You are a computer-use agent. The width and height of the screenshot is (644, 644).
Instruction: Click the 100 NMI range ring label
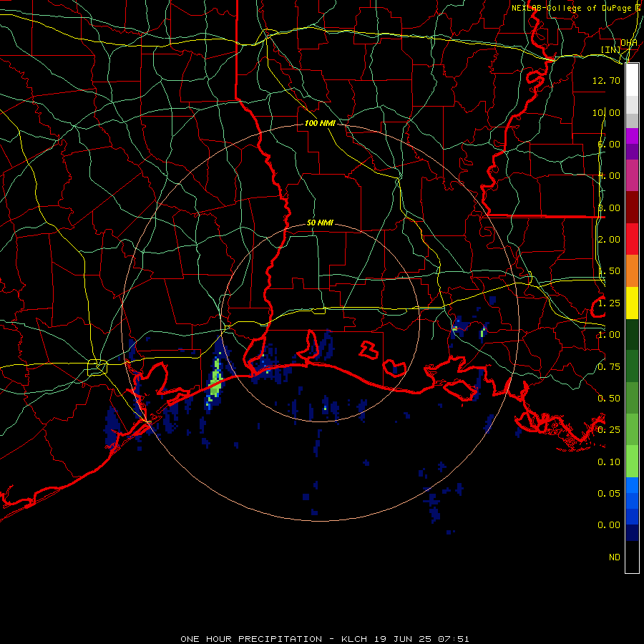(x=320, y=123)
